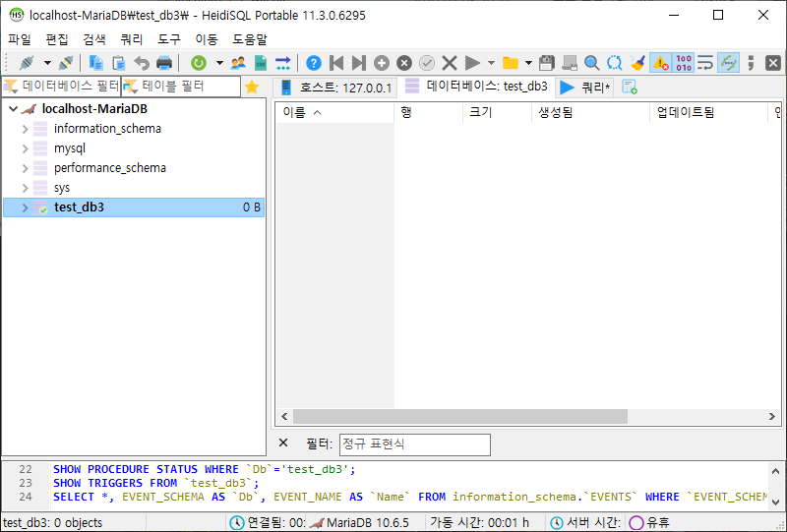The width and height of the screenshot is (787, 532).
Task: Switch to the 쿼리* tab
Action: 585,88
